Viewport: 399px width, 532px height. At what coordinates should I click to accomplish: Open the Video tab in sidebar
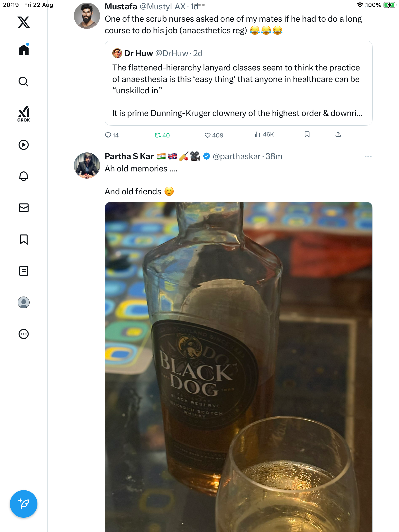pyautogui.click(x=24, y=145)
